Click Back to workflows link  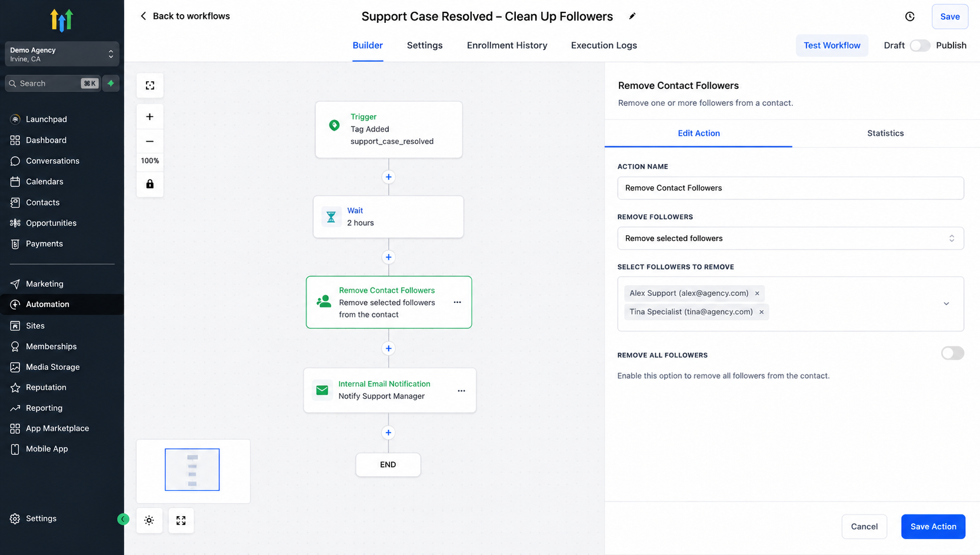pos(185,16)
